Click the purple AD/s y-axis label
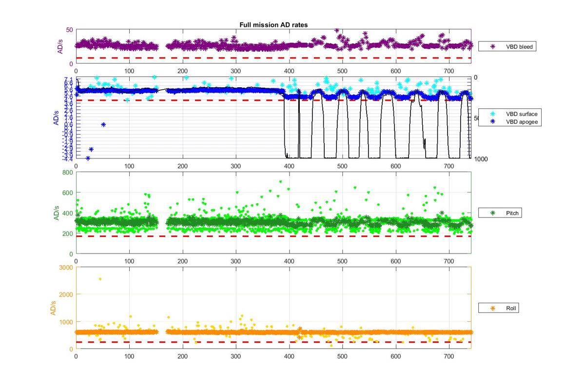The height and width of the screenshot is (392, 585). point(60,46)
